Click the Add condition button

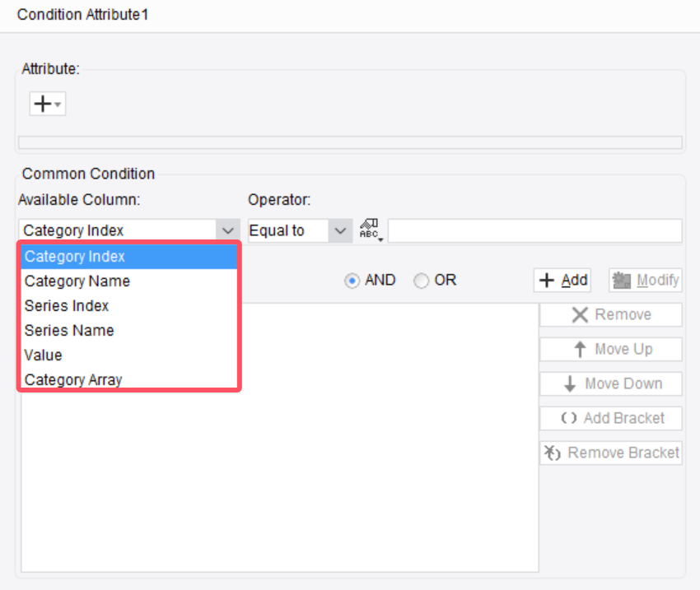(562, 280)
